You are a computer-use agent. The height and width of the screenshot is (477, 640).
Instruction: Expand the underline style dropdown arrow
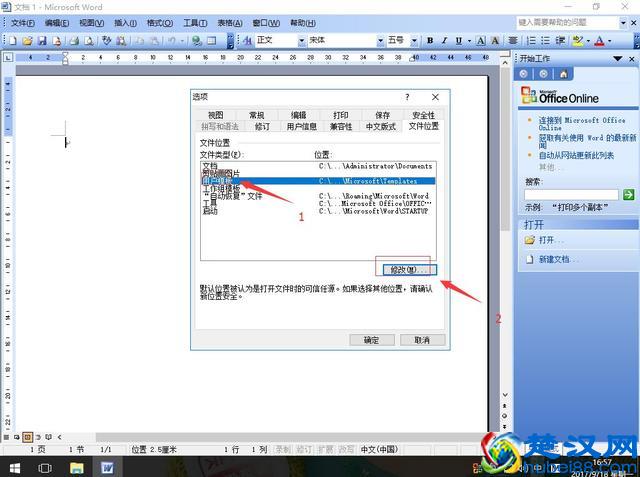469,40
